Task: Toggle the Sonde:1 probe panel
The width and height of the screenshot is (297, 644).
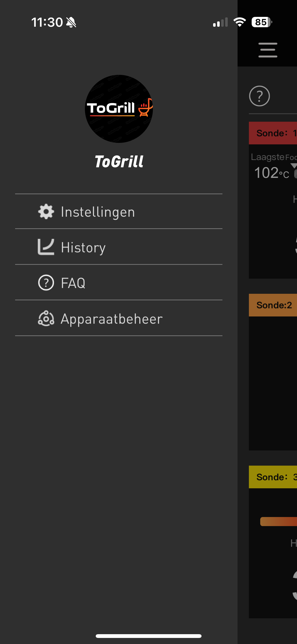Action: point(275,133)
